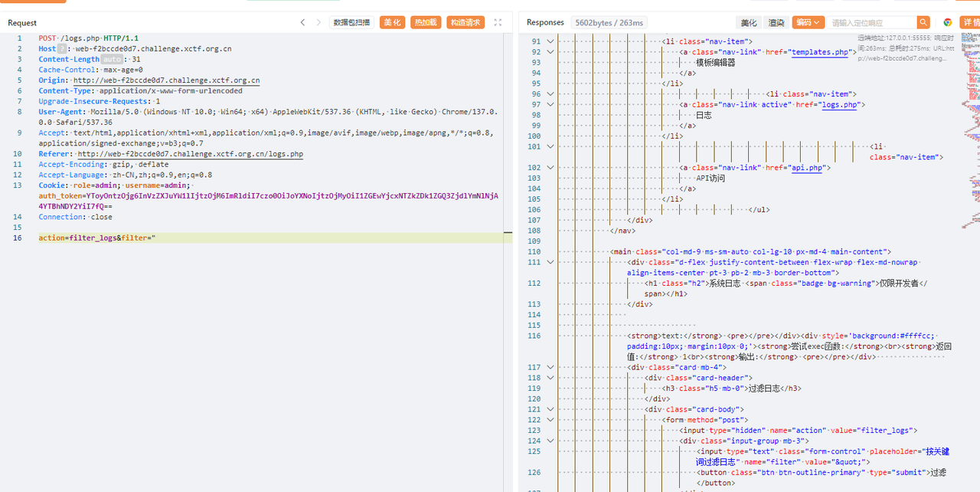980x492 pixels.
Task: Click the Responses panel title
Action: coord(545,23)
